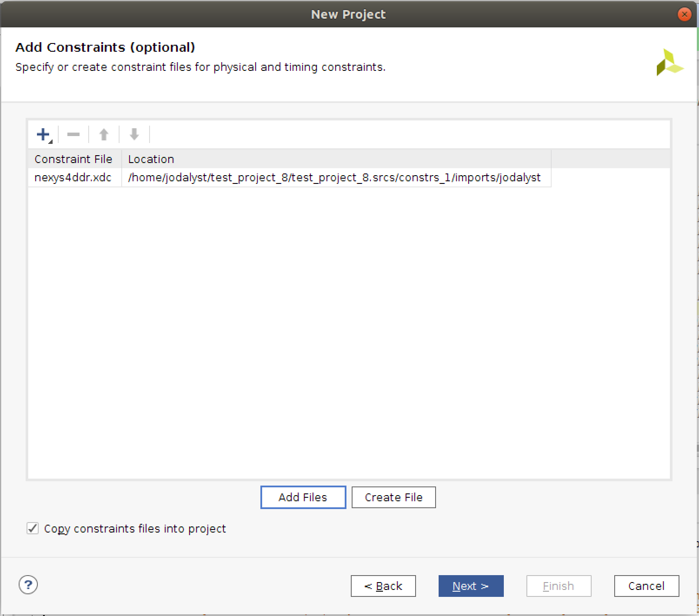
Task: Cancel the new project wizard
Action: tap(646, 586)
